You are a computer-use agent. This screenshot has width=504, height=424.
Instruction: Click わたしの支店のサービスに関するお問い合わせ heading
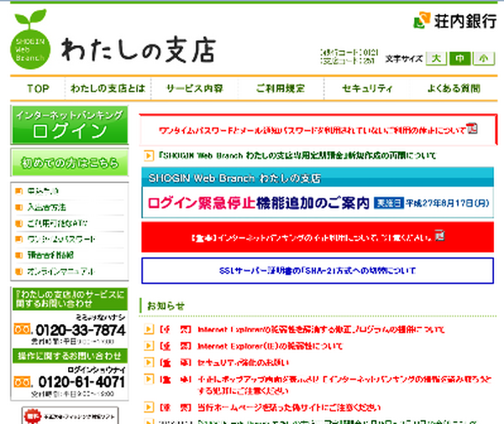pos(70,299)
